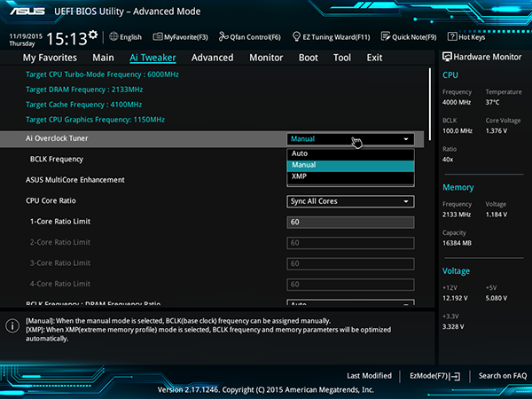Go to the Monitor tab

(x=266, y=58)
